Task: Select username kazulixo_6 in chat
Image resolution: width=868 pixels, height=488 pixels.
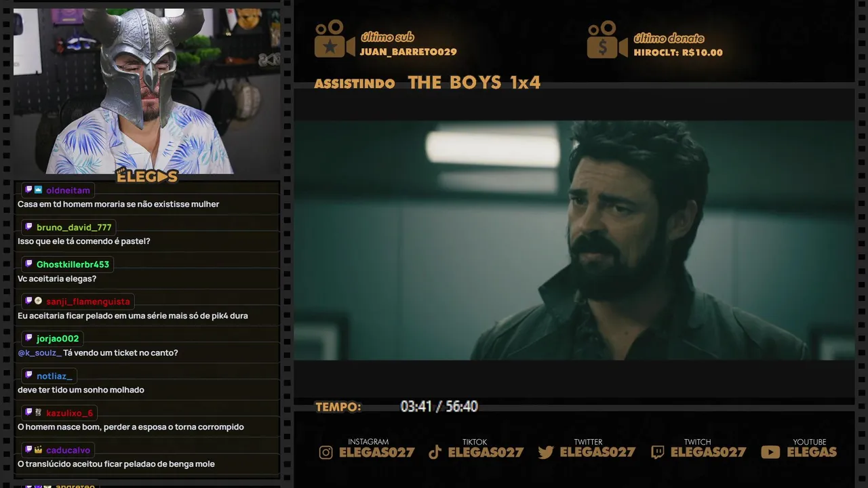Action: [x=69, y=413]
